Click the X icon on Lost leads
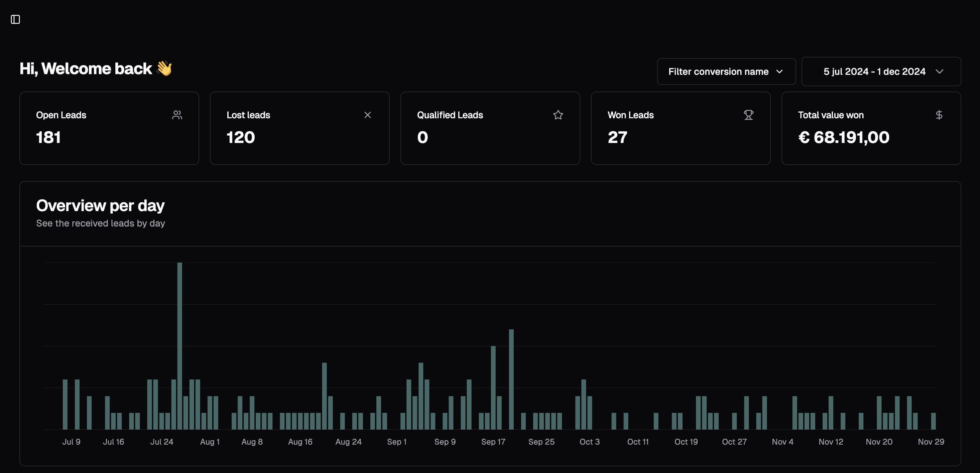 pos(367,115)
